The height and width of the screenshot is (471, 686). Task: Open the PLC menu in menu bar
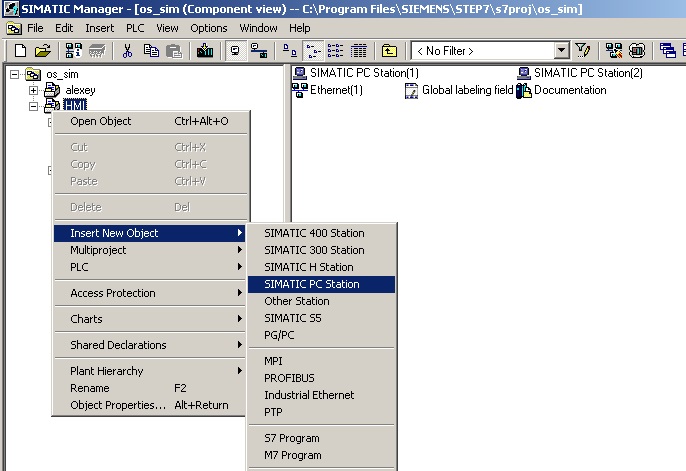point(135,28)
